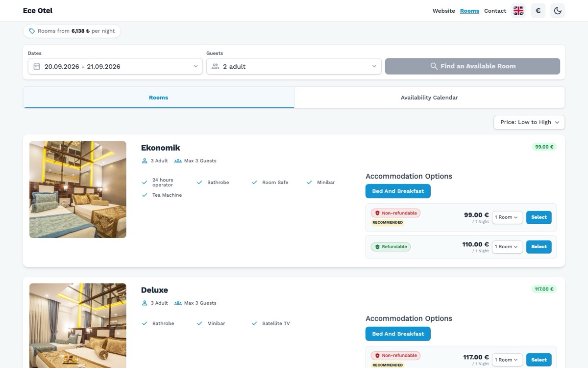588x368 pixels.
Task: Click the price tag icon near 'Rooms from'
Action: (32, 31)
